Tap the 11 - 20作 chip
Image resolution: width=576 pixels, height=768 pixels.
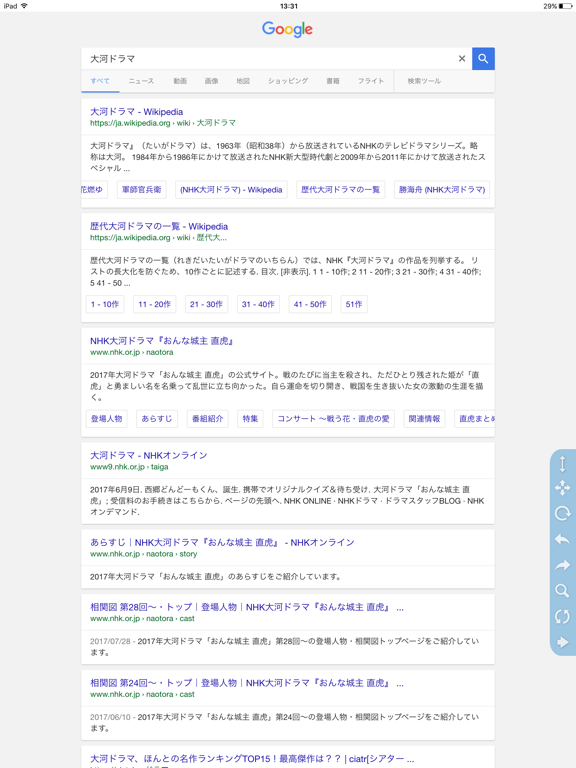pyautogui.click(x=154, y=304)
